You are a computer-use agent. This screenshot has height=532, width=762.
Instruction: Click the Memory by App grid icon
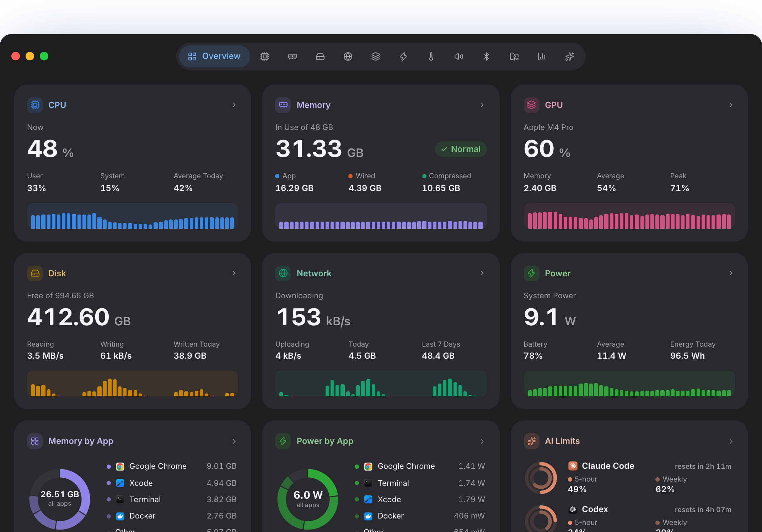[x=35, y=441]
